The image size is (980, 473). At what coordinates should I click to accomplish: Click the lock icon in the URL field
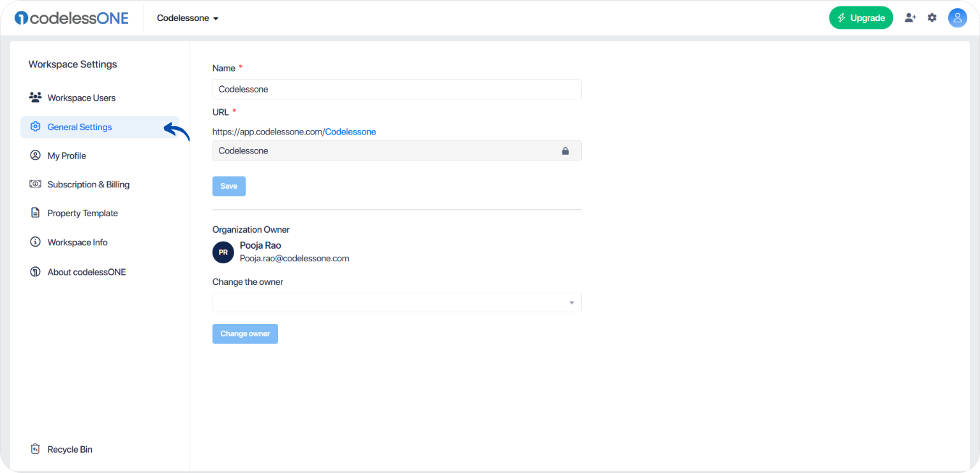click(x=565, y=151)
